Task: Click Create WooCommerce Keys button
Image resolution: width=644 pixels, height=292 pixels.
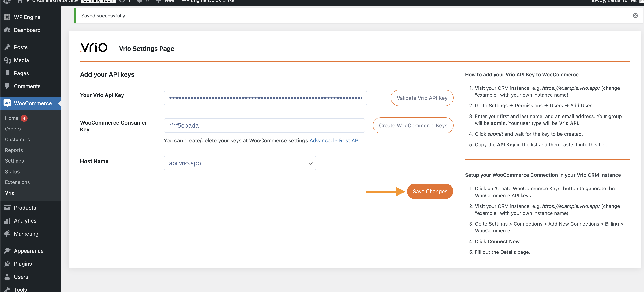Action: click(413, 125)
